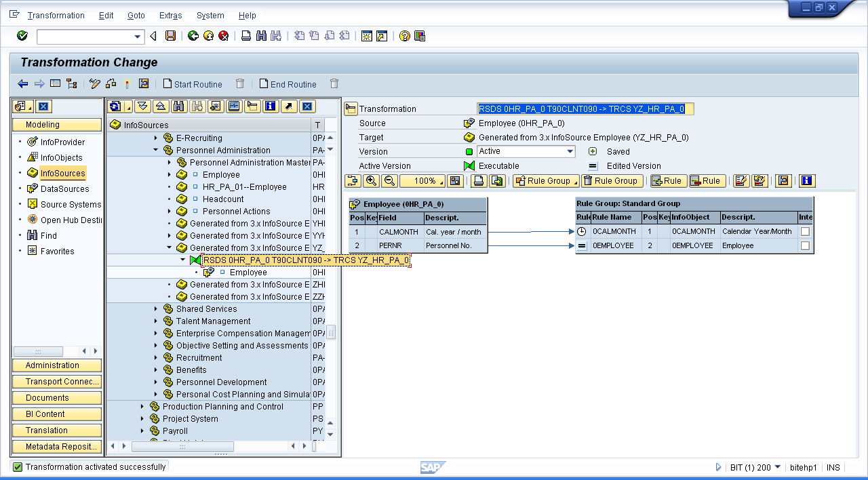868x480 pixels.
Task: Select DataSources in Modeling list
Action: pos(64,188)
